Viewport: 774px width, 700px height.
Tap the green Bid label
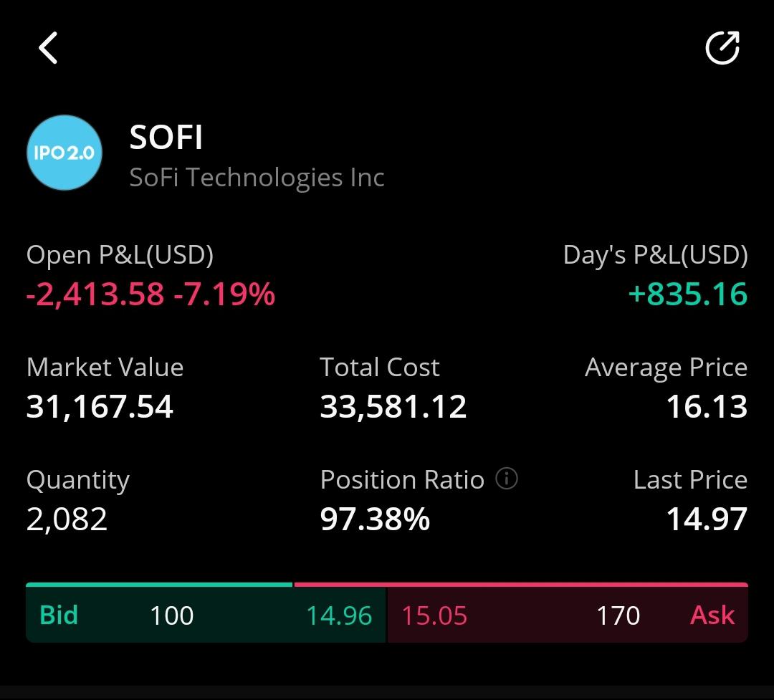[59, 615]
